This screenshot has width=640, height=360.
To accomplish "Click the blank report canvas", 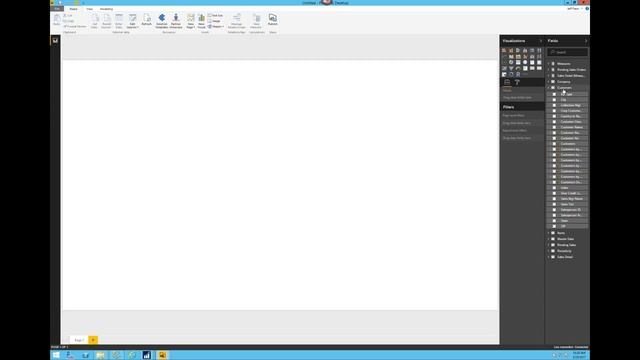I will click(x=280, y=184).
